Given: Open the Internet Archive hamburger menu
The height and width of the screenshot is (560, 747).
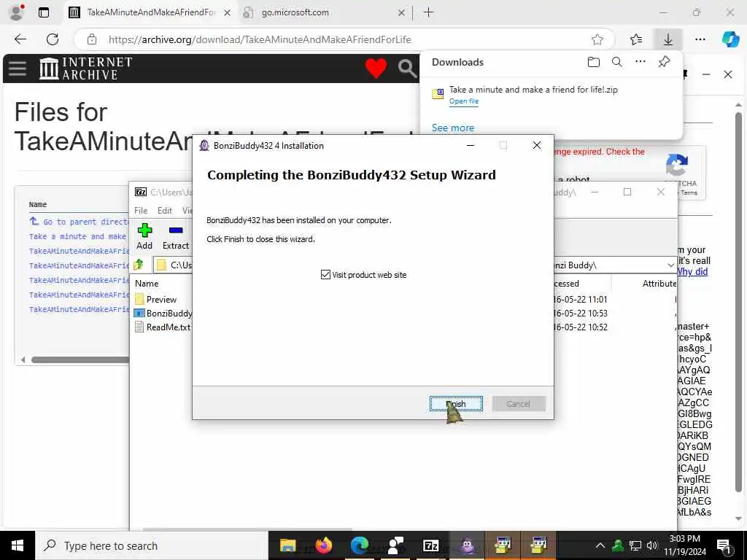Looking at the screenshot, I should [18, 69].
